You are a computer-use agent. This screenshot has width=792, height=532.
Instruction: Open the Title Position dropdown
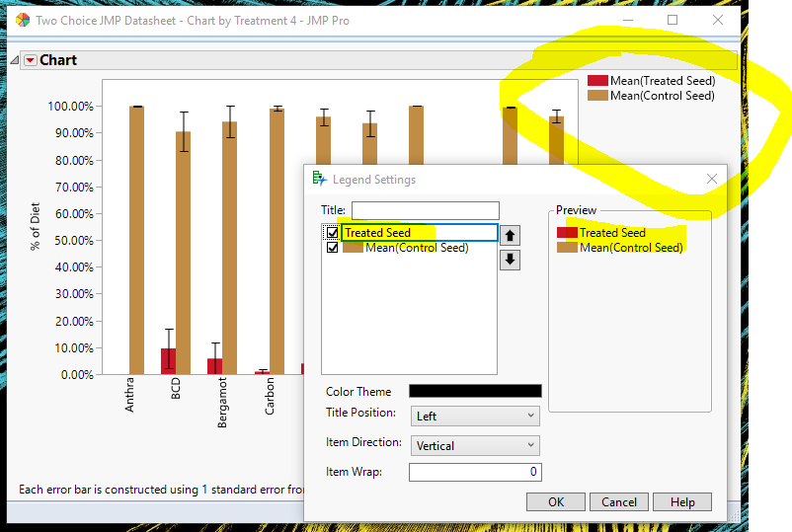(x=475, y=417)
